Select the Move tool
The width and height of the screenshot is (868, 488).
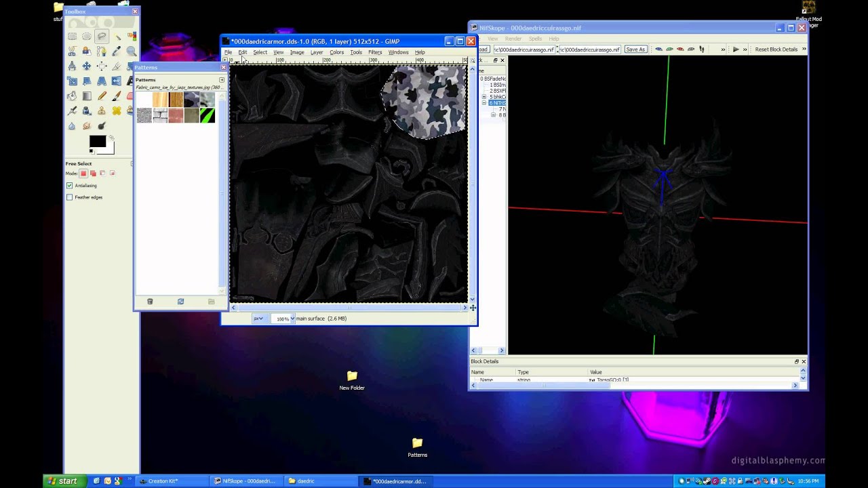87,66
